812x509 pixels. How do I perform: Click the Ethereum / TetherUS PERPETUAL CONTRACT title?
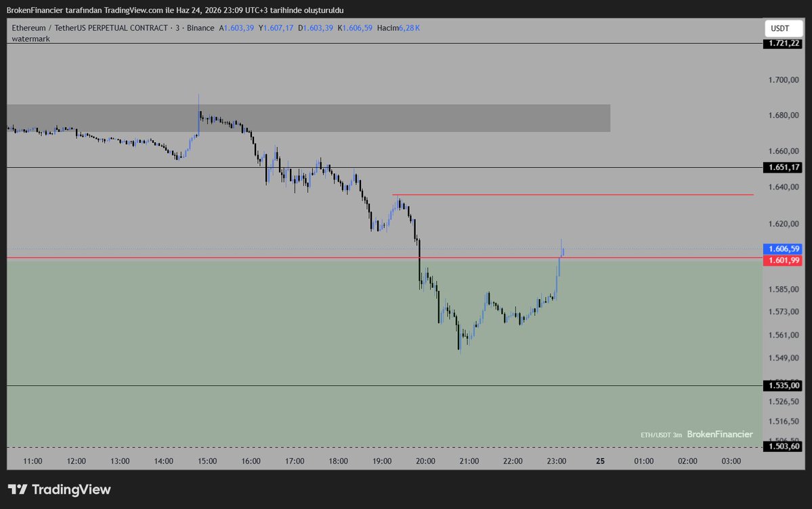(x=89, y=28)
